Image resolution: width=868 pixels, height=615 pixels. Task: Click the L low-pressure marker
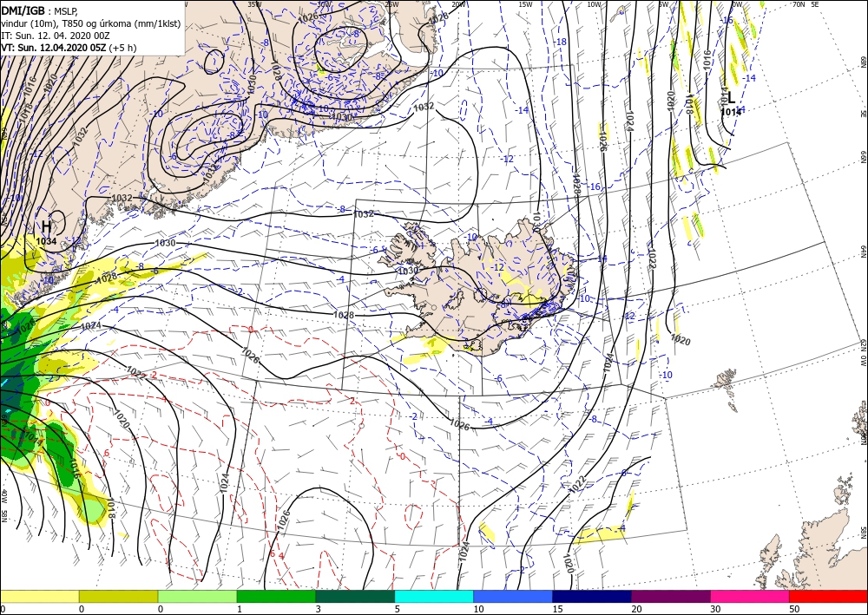tap(731, 98)
